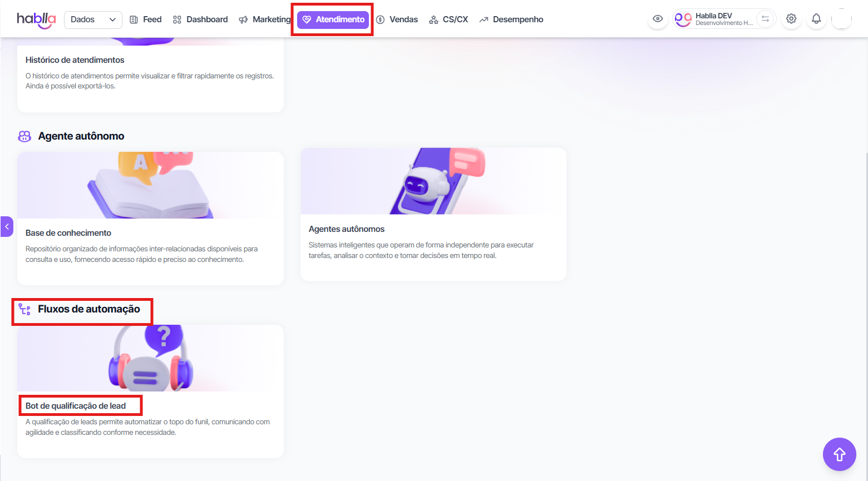Open notifications bell

click(x=816, y=19)
